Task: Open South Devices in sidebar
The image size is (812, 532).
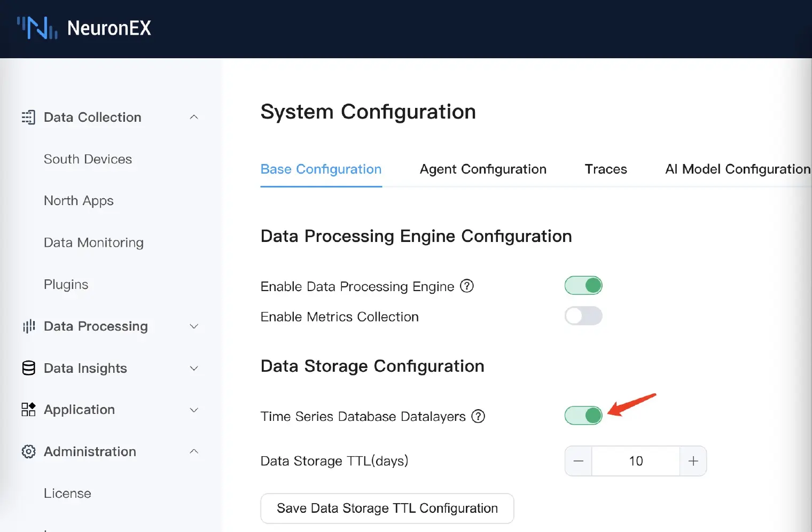Action: pyautogui.click(x=88, y=159)
